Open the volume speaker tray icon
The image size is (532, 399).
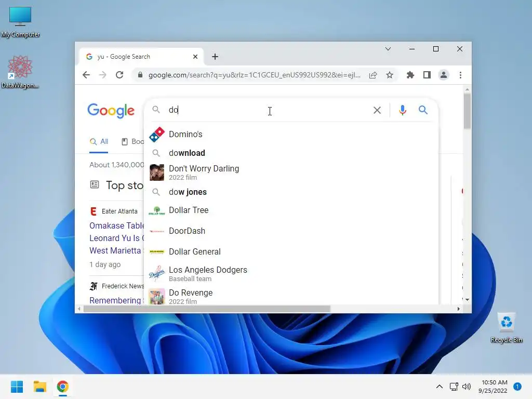(x=467, y=387)
